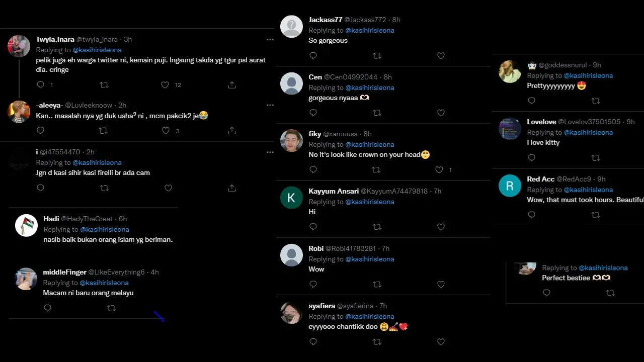Reply to Robi's 'Wow' tweet
Viewport: 644px width, 362px height.
click(x=313, y=285)
